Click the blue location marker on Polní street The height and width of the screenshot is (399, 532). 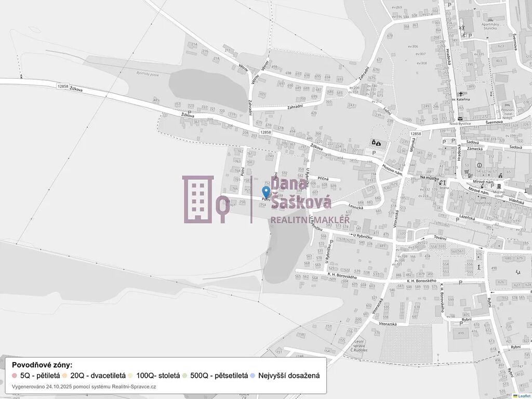pos(266,193)
